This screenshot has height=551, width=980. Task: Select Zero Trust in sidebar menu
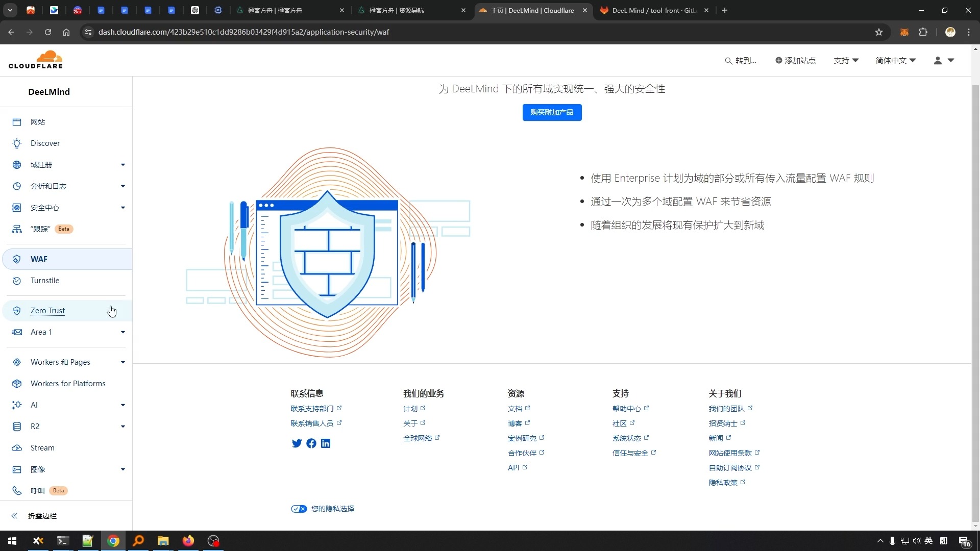click(x=47, y=311)
